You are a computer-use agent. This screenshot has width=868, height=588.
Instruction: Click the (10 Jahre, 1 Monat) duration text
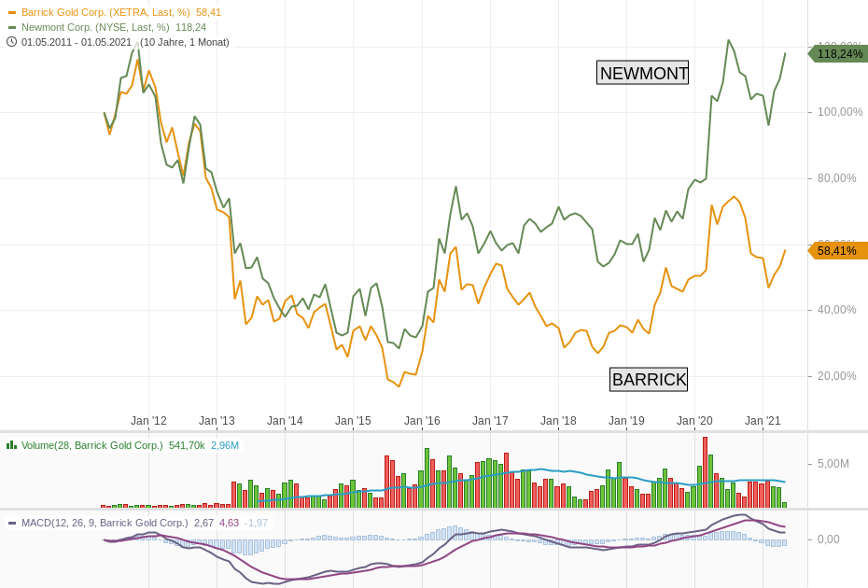[x=185, y=42]
